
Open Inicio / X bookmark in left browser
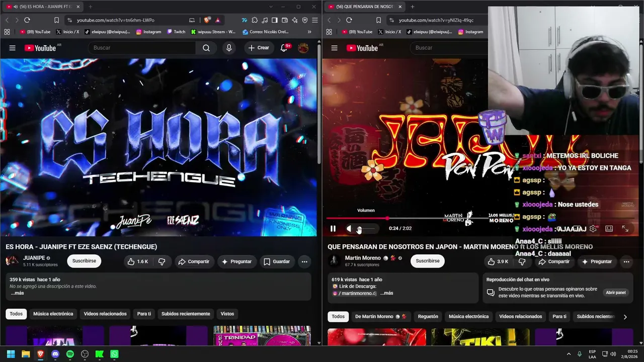[x=67, y=32]
